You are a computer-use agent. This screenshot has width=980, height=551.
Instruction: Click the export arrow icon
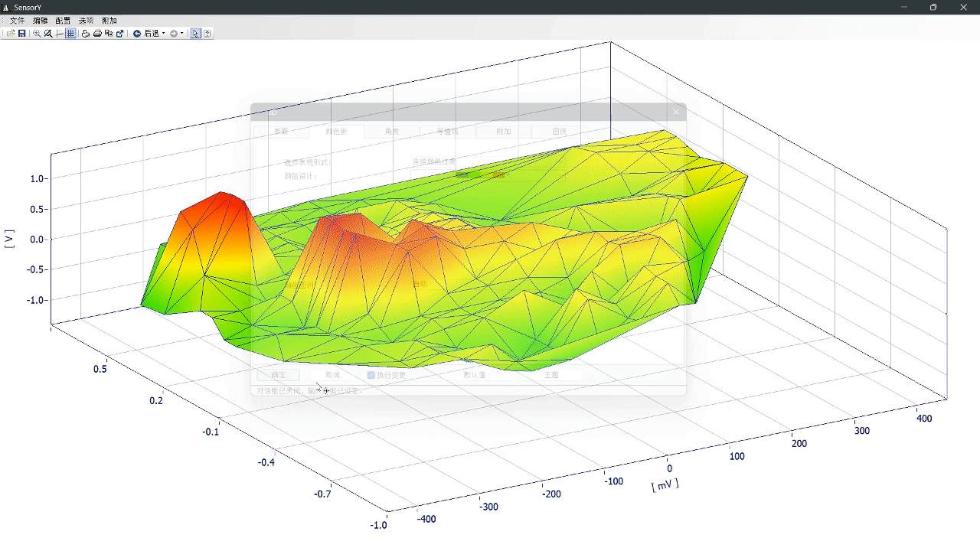[x=120, y=34]
